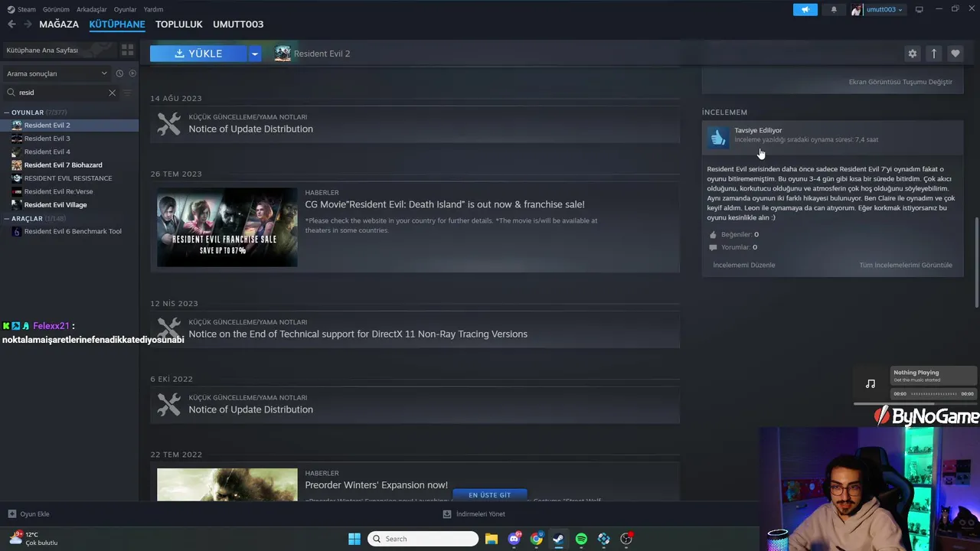Open YÜKLE install options dropdown arrow
The image size is (980, 551).
click(x=255, y=54)
